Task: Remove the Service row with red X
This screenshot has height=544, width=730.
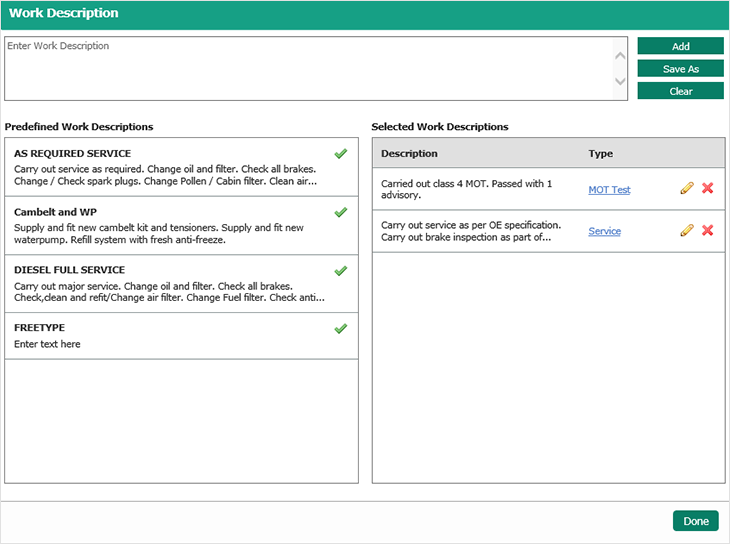Action: click(x=708, y=231)
